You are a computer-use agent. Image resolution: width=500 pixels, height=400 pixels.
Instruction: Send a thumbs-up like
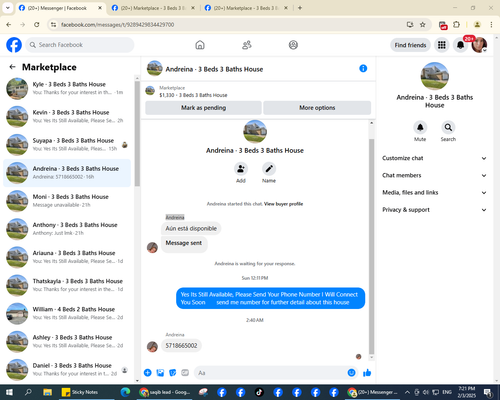click(x=367, y=373)
